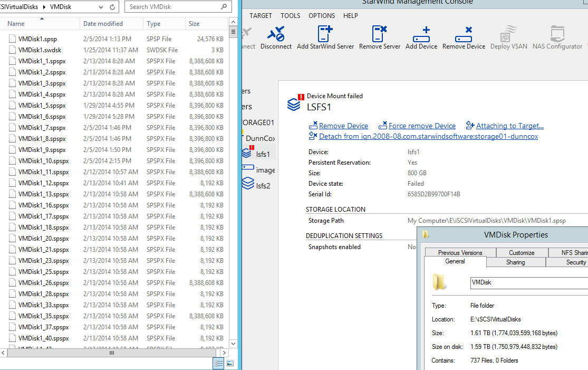
Task: Click Properties dialog title folder icon
Action: point(425,235)
